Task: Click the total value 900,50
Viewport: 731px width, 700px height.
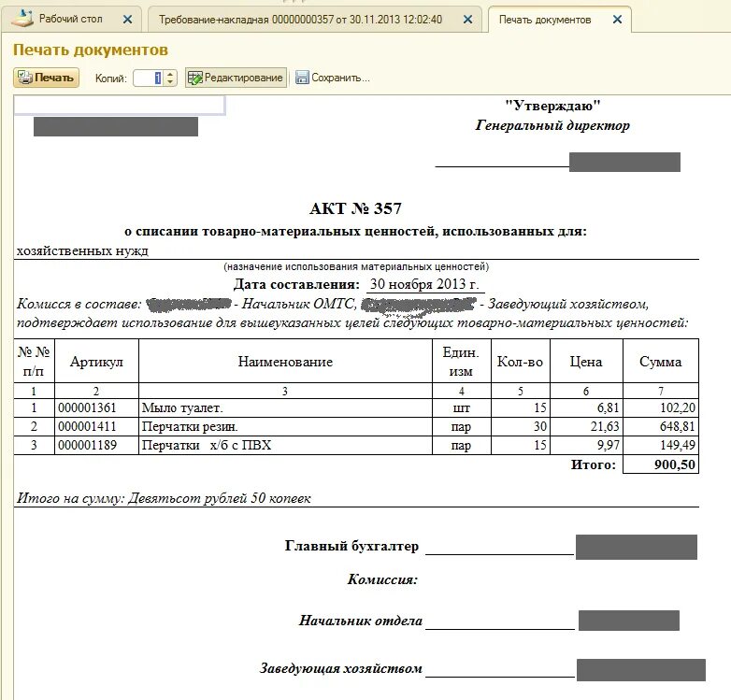Action: [x=661, y=464]
